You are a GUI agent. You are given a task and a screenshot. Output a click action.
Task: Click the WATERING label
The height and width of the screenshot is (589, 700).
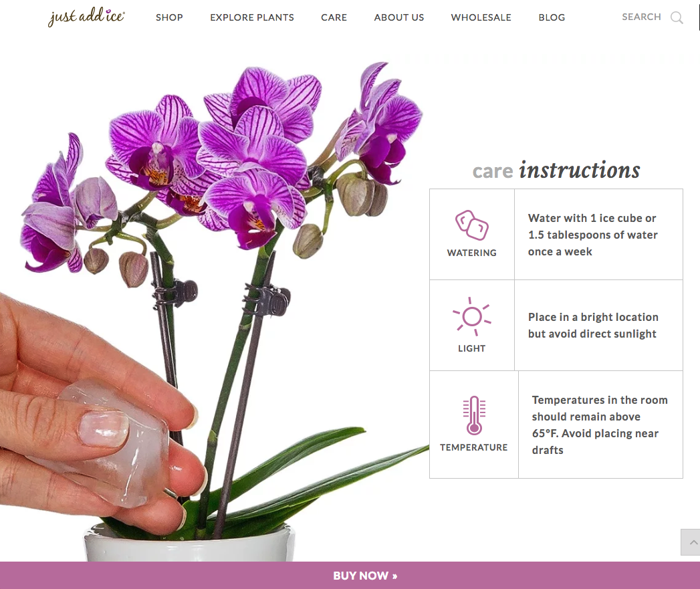[472, 253]
